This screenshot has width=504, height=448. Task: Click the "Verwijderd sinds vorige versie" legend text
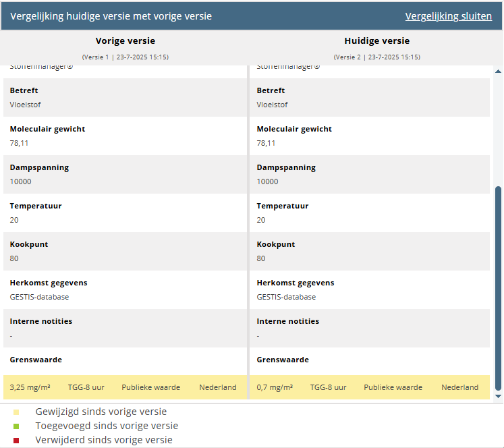104,440
